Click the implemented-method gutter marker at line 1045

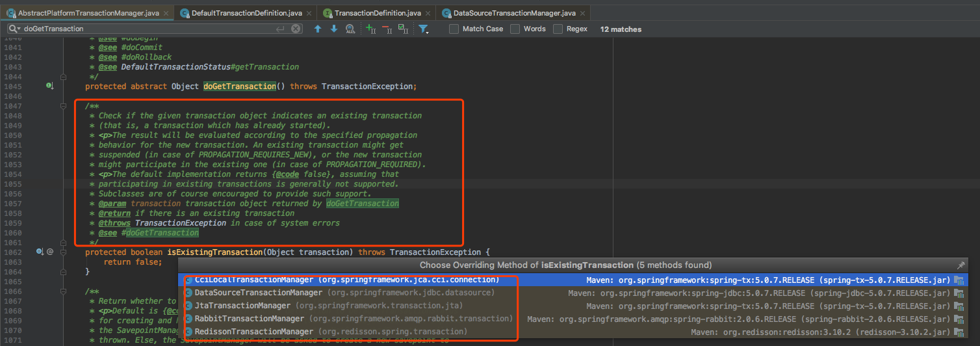point(49,86)
